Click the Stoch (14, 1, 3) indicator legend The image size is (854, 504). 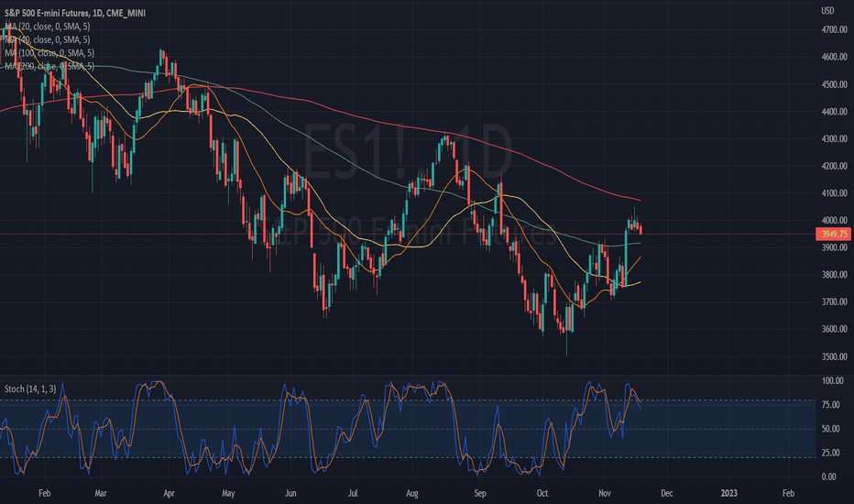(30, 389)
